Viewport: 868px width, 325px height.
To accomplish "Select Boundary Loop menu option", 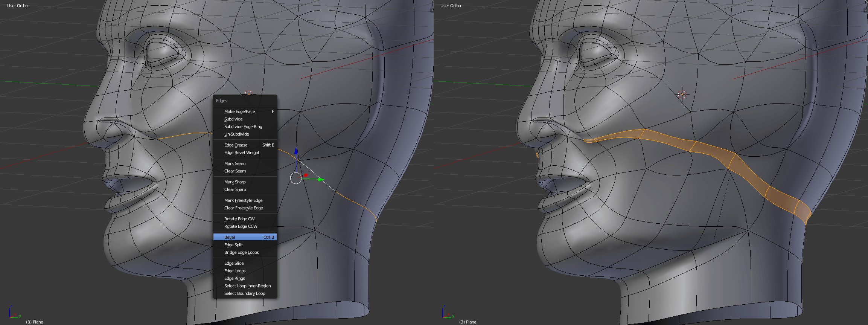I will (245, 293).
